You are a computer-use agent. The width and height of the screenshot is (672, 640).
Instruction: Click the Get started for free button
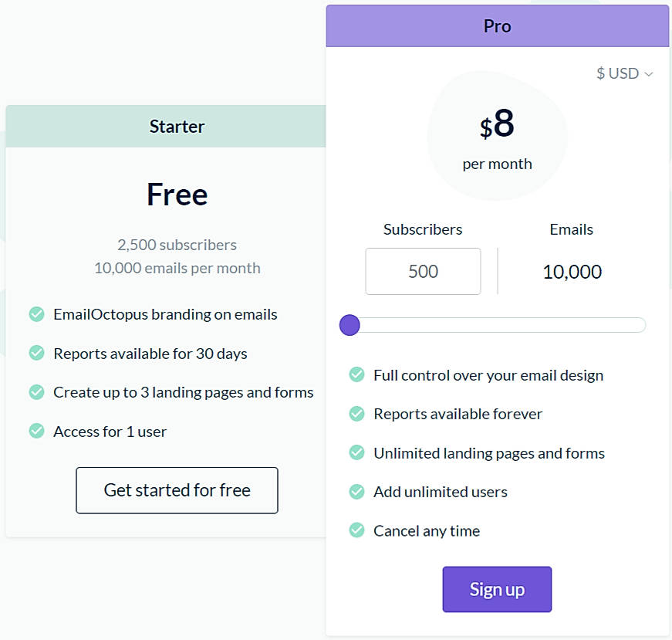click(177, 490)
